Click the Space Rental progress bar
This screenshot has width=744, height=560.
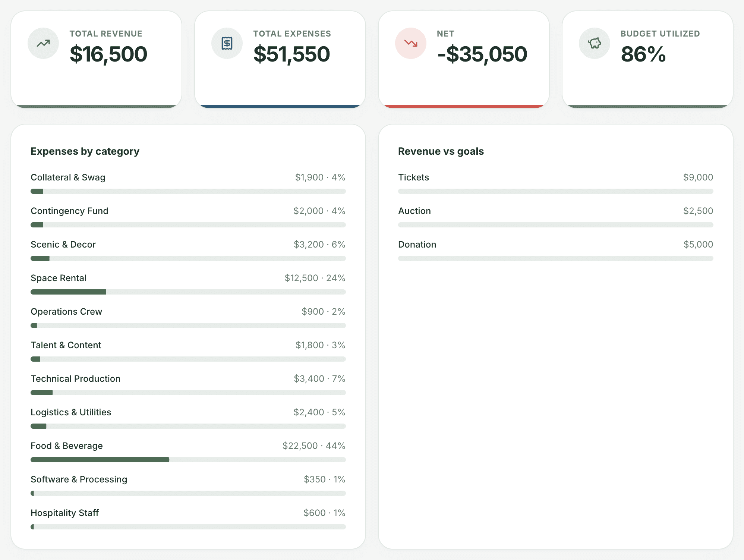188,292
